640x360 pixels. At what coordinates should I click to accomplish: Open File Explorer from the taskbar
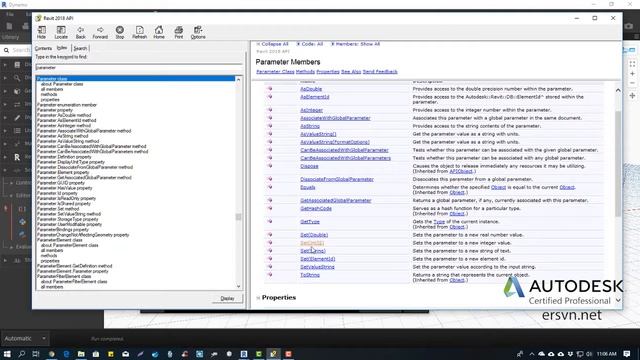pos(81,354)
